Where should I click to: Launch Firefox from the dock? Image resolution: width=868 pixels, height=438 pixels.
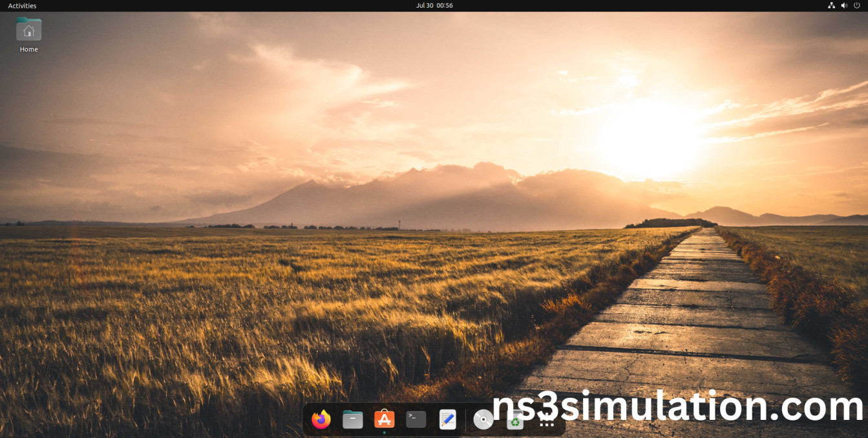tap(321, 420)
